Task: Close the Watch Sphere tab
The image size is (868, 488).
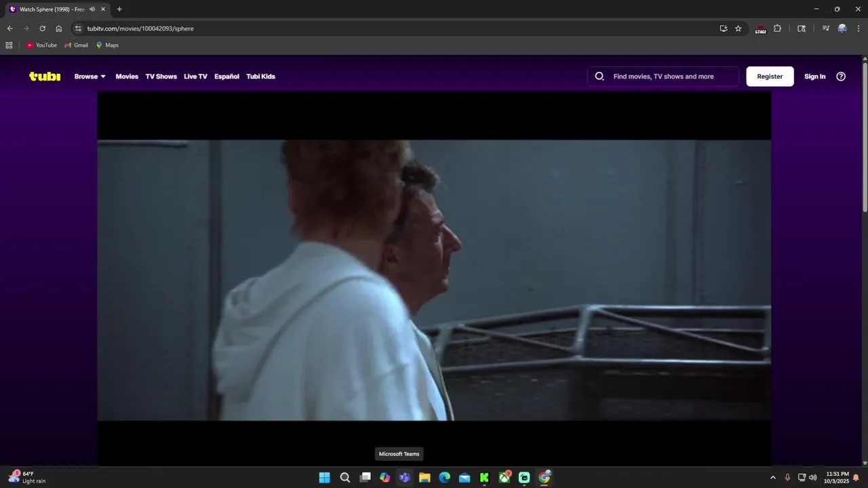Action: point(103,9)
